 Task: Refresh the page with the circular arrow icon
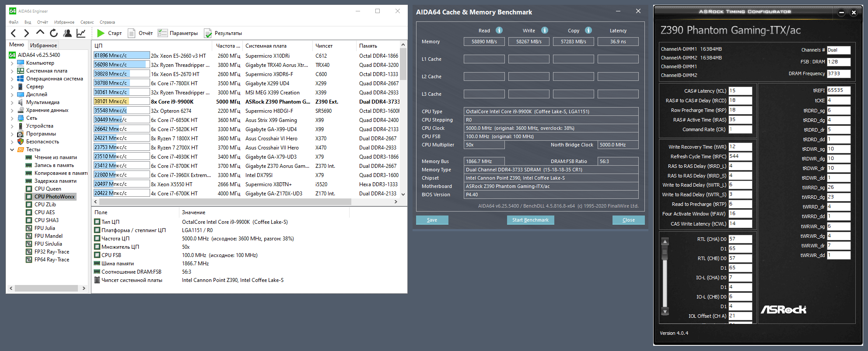coord(54,33)
